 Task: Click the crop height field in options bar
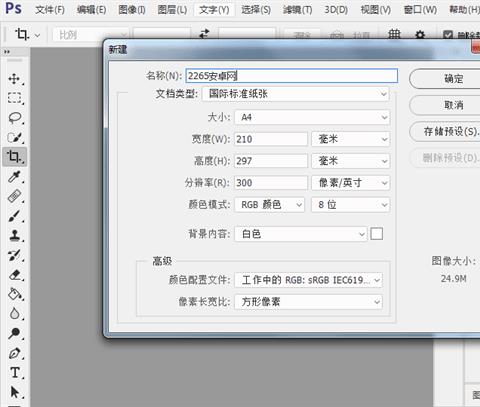point(247,34)
